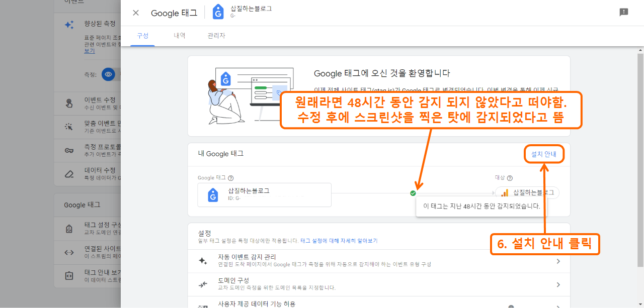Screen dimensions: 644x308
Task: Click the 설치 안내 link
Action: coord(543,154)
